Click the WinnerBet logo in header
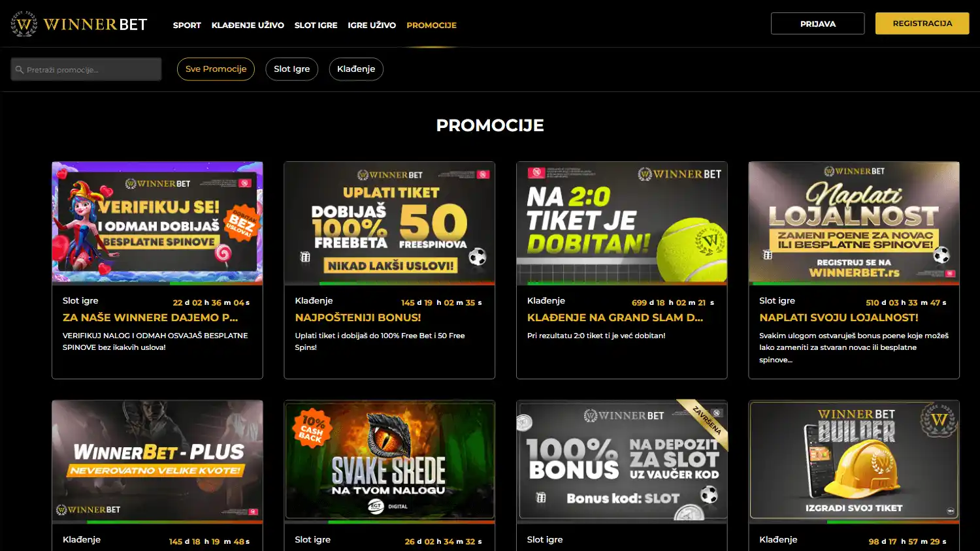 (x=79, y=24)
